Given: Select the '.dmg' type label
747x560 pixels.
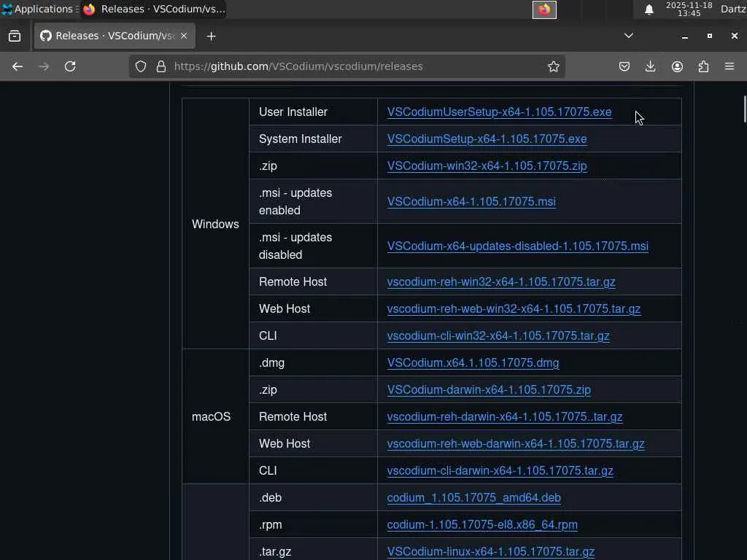Looking at the screenshot, I should pyautogui.click(x=271, y=363).
